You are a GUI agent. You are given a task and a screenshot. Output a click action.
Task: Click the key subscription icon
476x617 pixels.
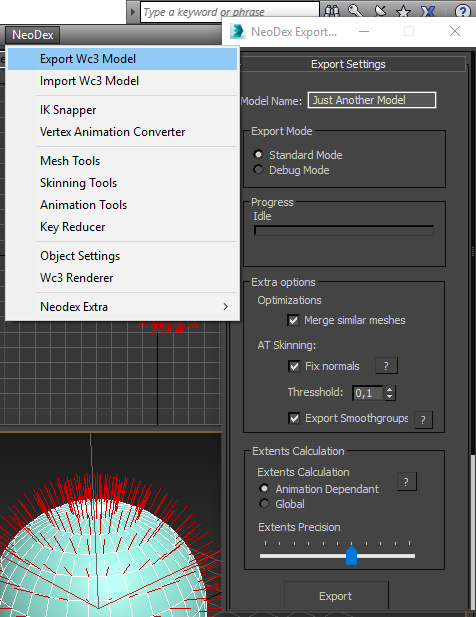[x=356, y=11]
